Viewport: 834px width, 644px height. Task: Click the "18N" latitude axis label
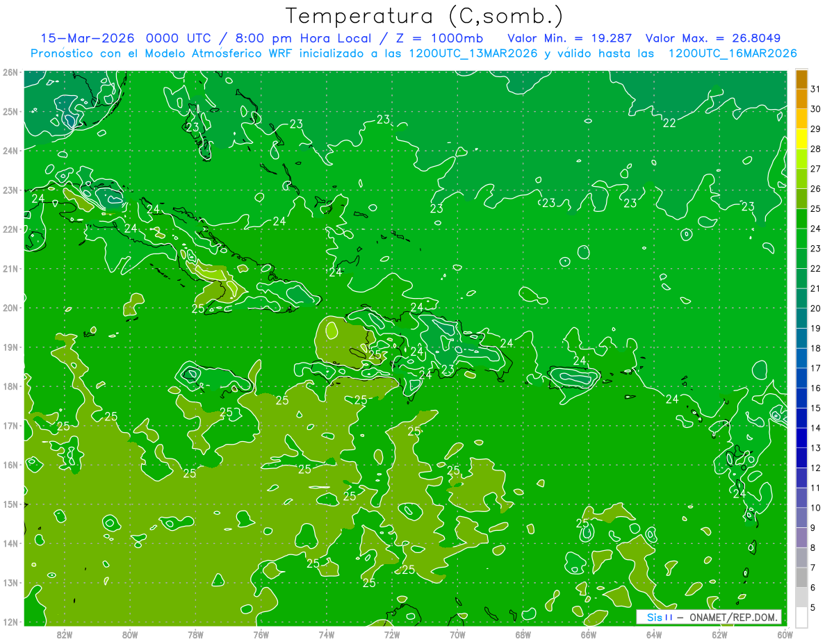[10, 386]
